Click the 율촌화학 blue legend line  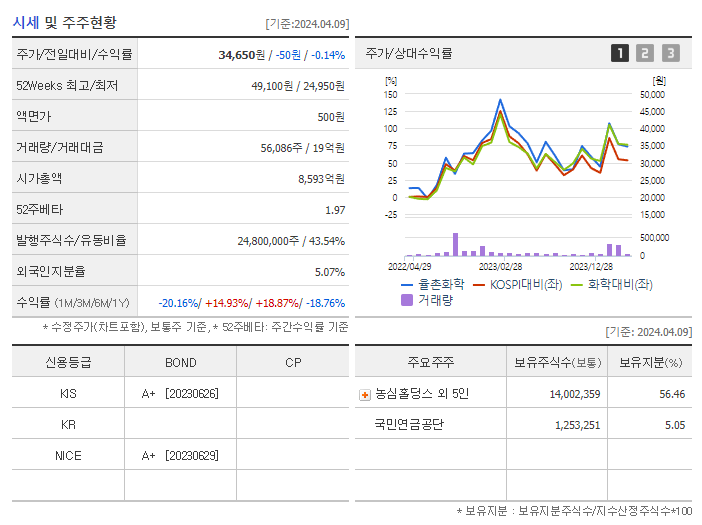pyautogui.click(x=407, y=285)
